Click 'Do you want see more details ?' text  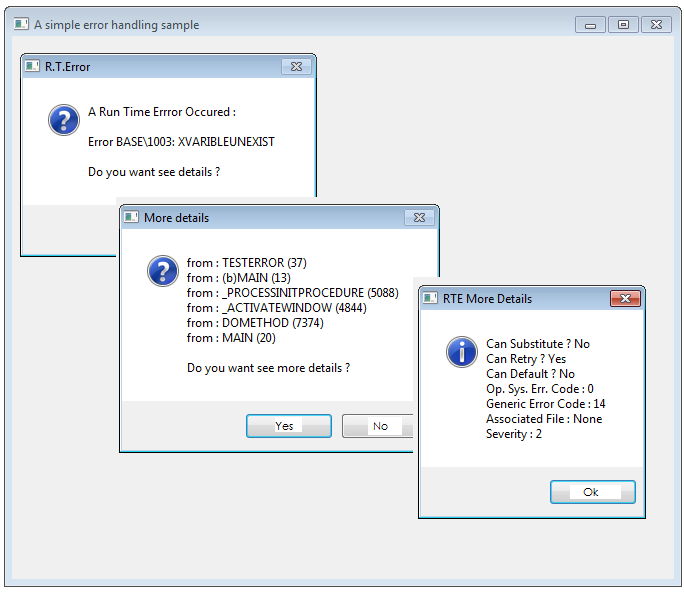coord(268,368)
